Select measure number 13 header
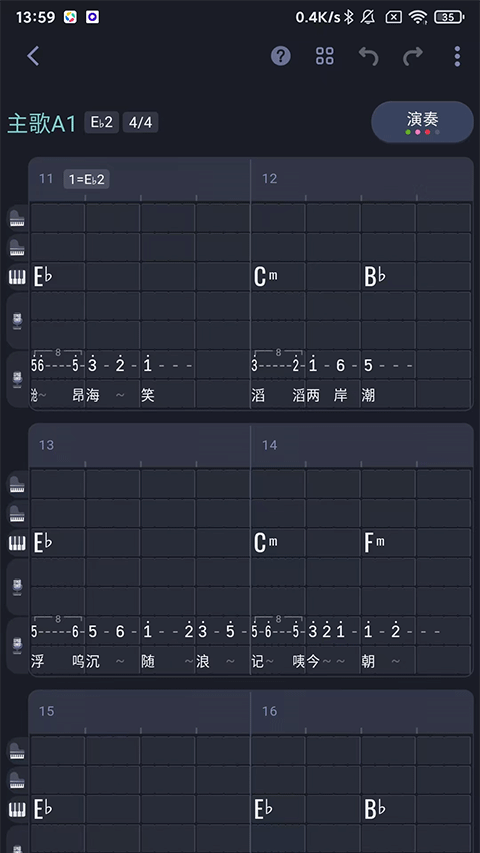Screen dimensions: 480x853 (46, 445)
